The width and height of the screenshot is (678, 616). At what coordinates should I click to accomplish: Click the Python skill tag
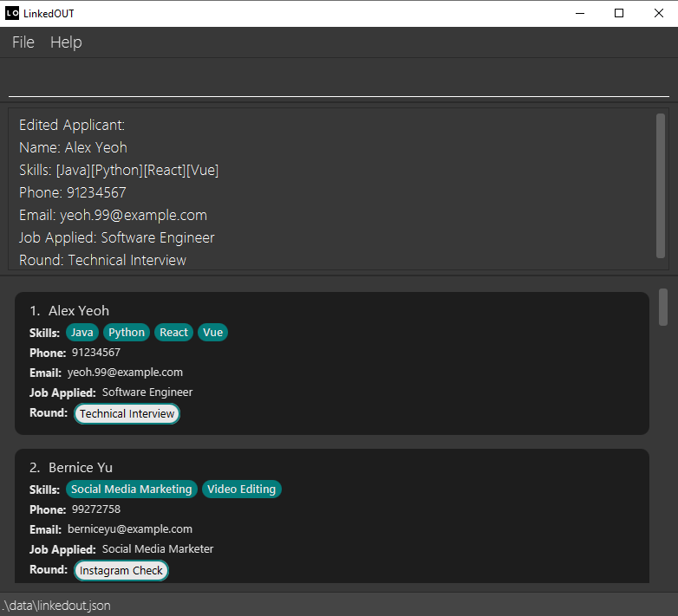pyautogui.click(x=127, y=333)
